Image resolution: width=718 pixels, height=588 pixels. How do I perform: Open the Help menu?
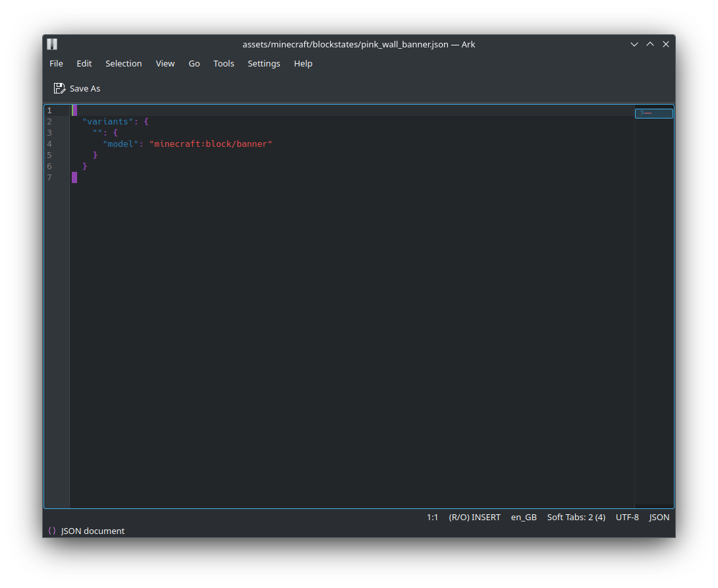coord(303,64)
